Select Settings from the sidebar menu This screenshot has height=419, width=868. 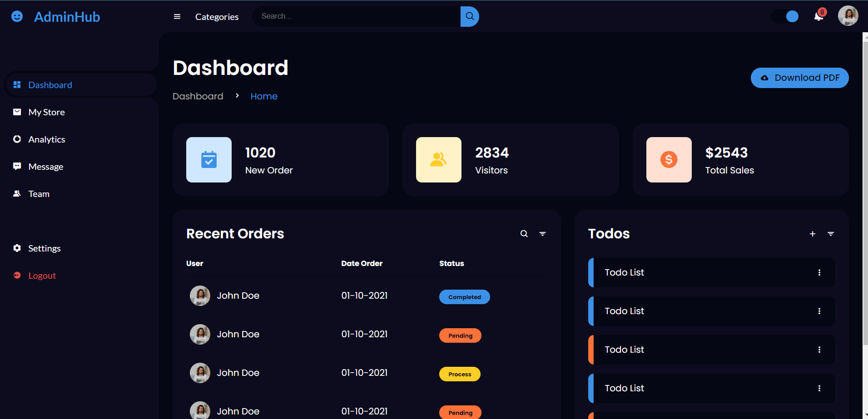coord(44,248)
